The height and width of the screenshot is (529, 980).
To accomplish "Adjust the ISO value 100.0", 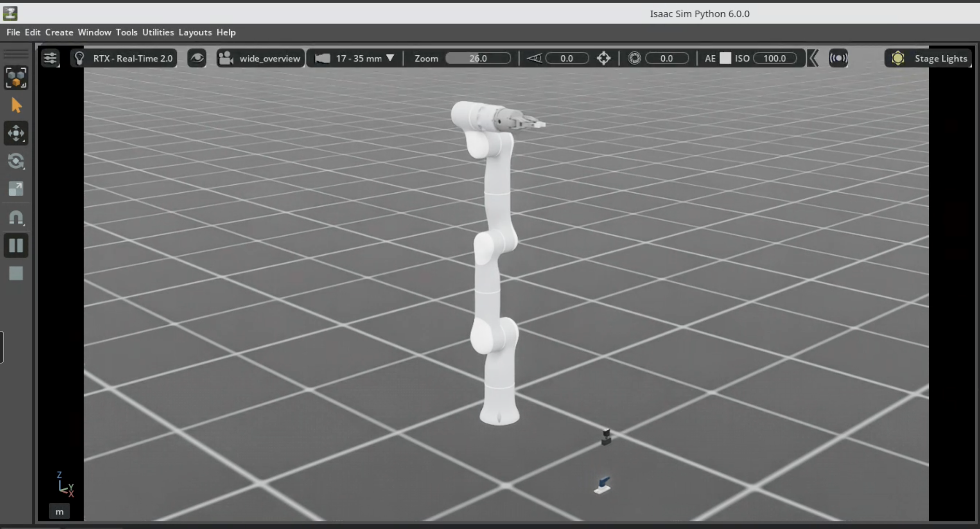I will click(775, 58).
